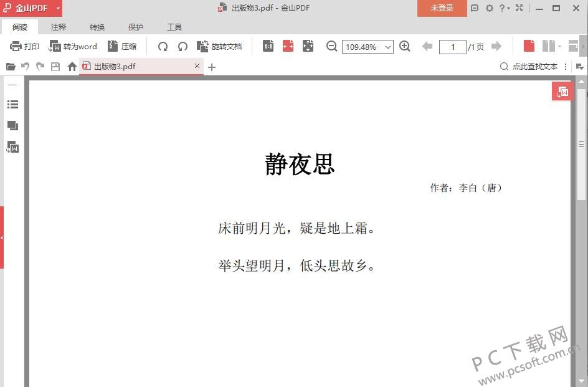The width and height of the screenshot is (588, 387).
Task: Click the vertical scrollbar thumb
Action: click(x=582, y=145)
